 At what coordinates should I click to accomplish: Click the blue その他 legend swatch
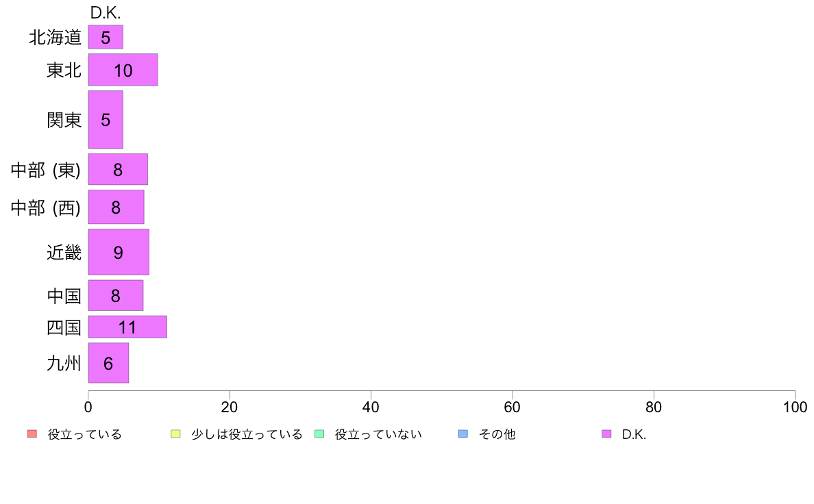pos(463,434)
